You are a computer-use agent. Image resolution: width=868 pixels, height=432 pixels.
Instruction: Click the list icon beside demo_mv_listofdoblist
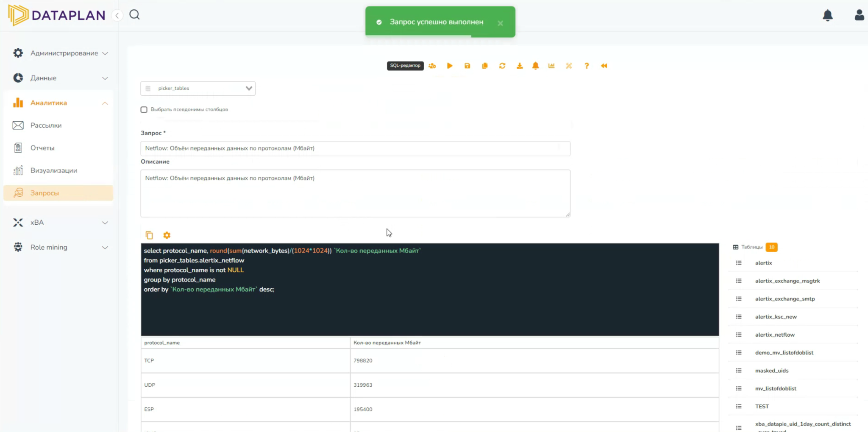pos(739,353)
